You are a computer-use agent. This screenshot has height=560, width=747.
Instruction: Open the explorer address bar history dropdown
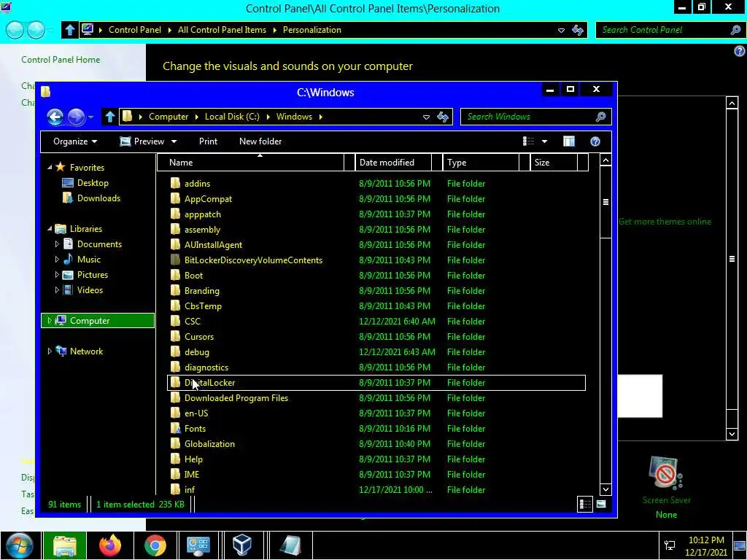click(426, 117)
